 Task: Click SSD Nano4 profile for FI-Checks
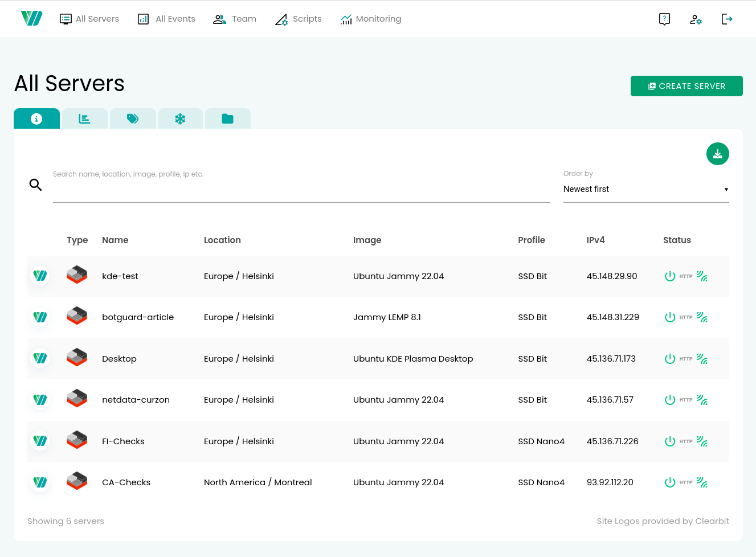(x=541, y=441)
